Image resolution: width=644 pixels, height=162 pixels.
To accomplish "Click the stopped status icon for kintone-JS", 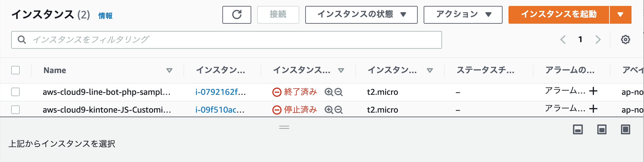I will (277, 110).
